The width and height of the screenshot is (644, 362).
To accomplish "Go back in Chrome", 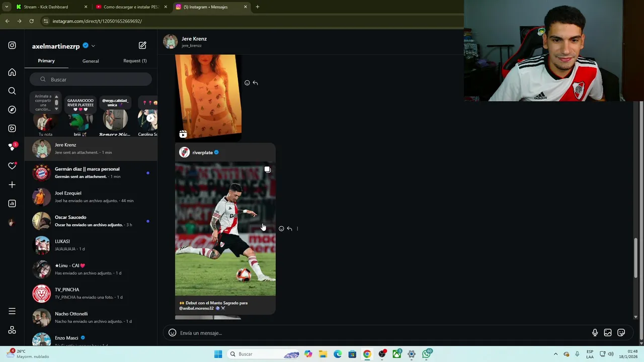I will 7,21.
